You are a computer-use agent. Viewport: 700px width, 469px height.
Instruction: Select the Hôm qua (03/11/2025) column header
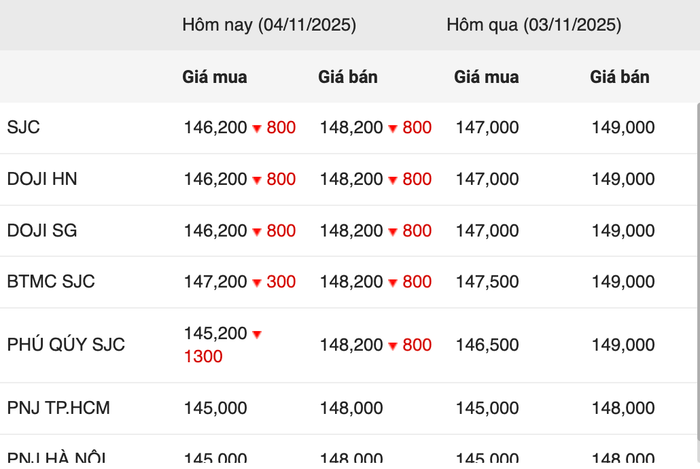534,25
